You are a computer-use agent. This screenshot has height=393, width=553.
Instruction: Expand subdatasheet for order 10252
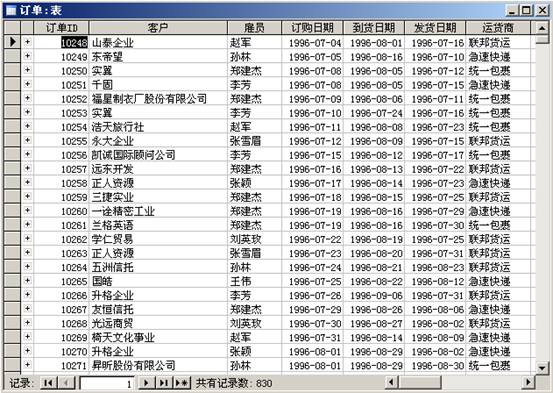[28, 98]
